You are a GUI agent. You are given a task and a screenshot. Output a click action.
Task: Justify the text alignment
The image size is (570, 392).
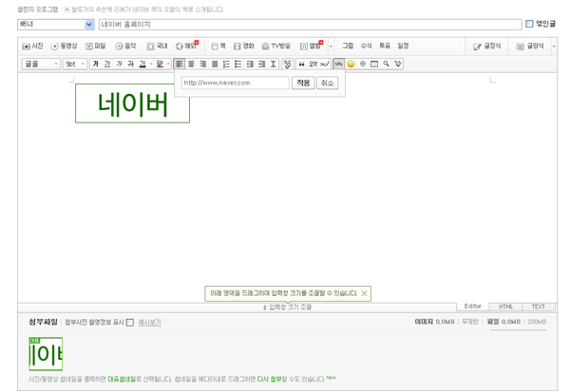coord(215,64)
